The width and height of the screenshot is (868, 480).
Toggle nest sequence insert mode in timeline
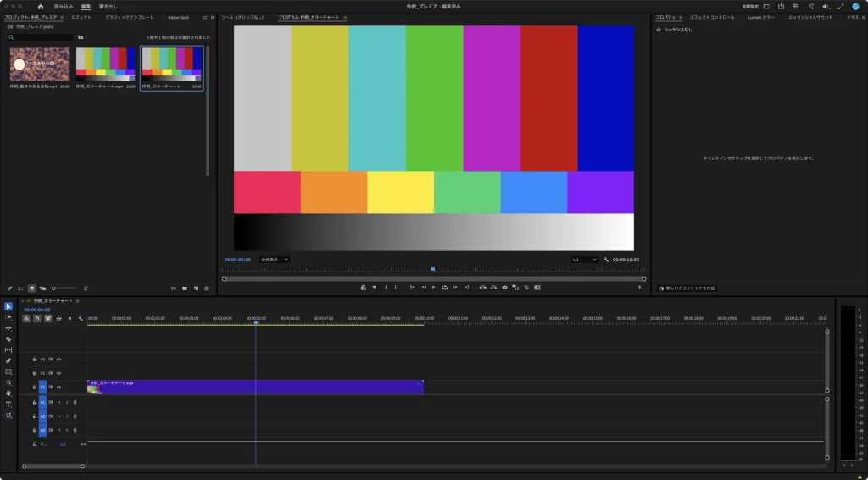click(x=26, y=319)
